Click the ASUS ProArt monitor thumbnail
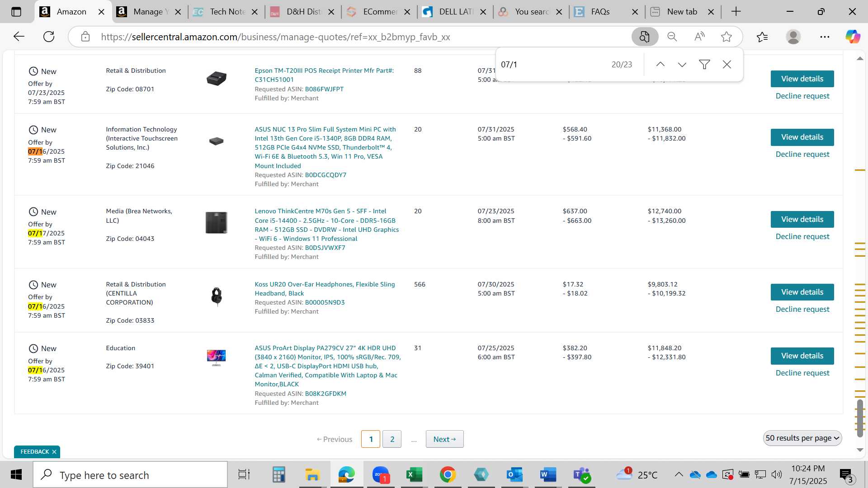Image resolution: width=868 pixels, height=488 pixels. tap(216, 357)
